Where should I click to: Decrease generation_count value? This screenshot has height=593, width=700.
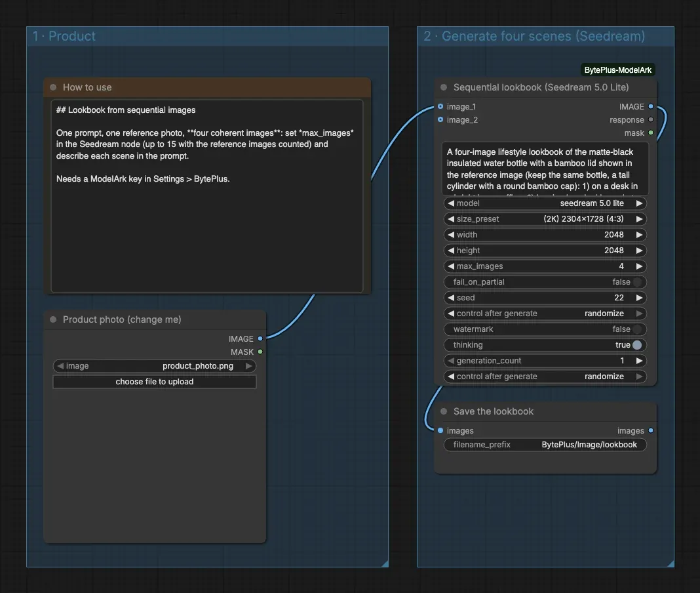click(451, 361)
